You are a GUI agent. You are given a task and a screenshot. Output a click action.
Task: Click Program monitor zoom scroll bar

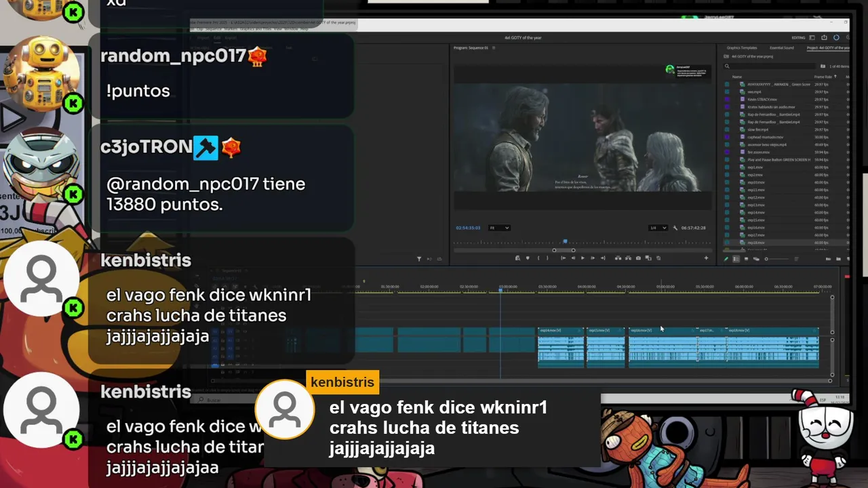564,250
